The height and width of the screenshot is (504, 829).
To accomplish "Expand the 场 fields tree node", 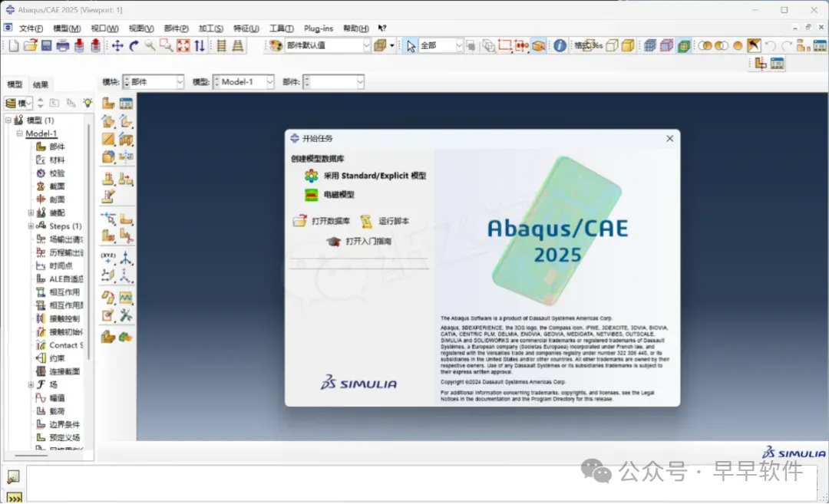I will (x=31, y=384).
